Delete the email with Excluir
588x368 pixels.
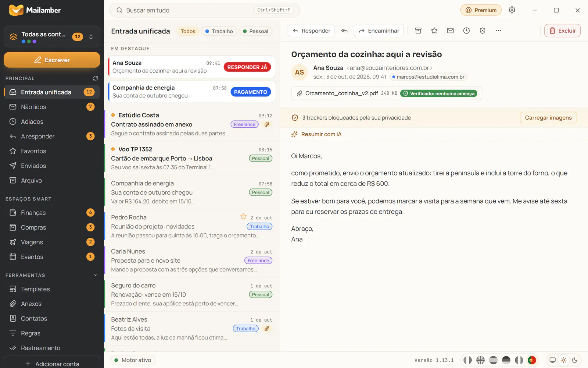click(562, 31)
